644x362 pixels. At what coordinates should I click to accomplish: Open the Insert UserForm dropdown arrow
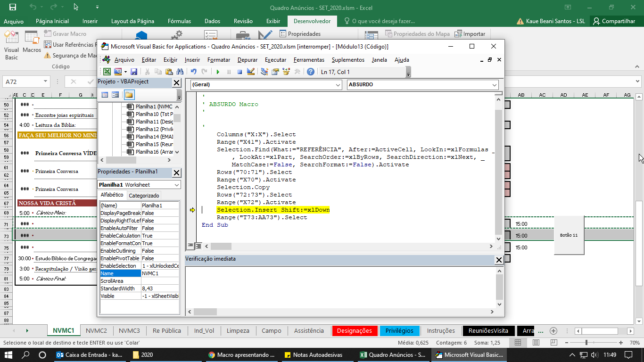(124, 72)
